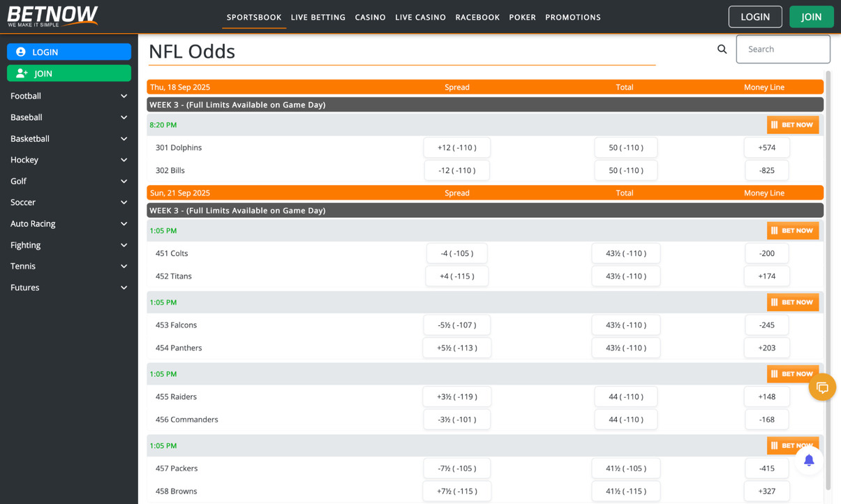Select Colts total 43½ (-110)
This screenshot has height=504, width=841.
point(626,253)
